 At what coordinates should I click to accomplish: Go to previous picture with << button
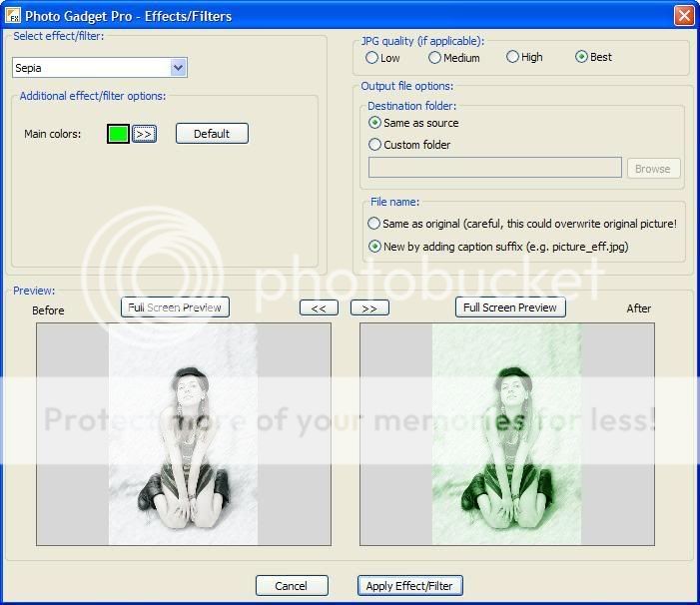(319, 308)
